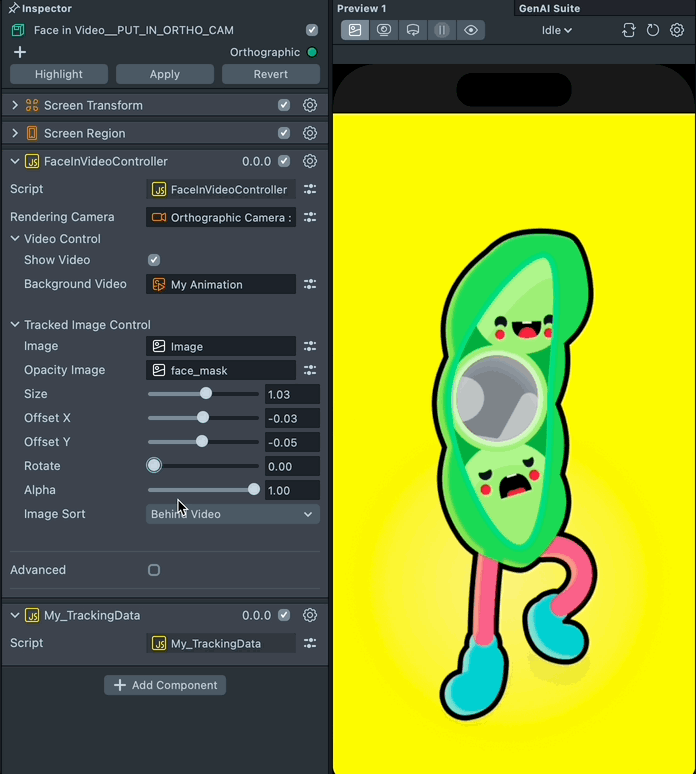Open the Idle state dropdown

point(557,30)
